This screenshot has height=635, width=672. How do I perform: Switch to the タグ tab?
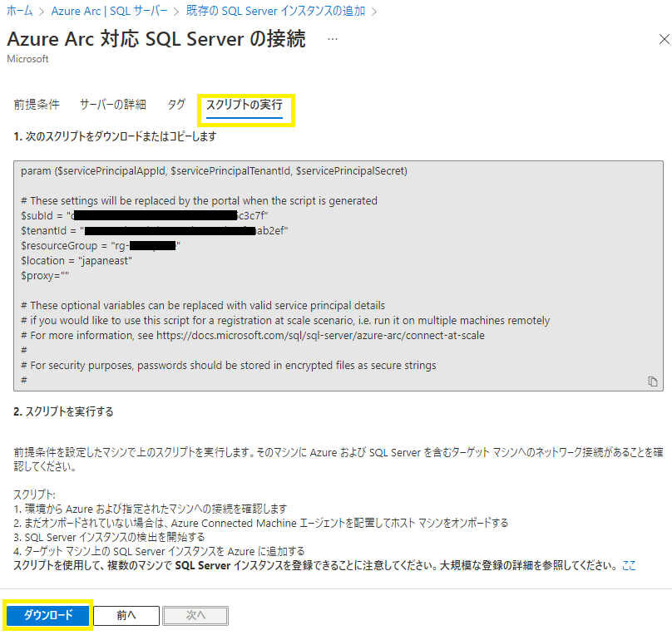176,105
